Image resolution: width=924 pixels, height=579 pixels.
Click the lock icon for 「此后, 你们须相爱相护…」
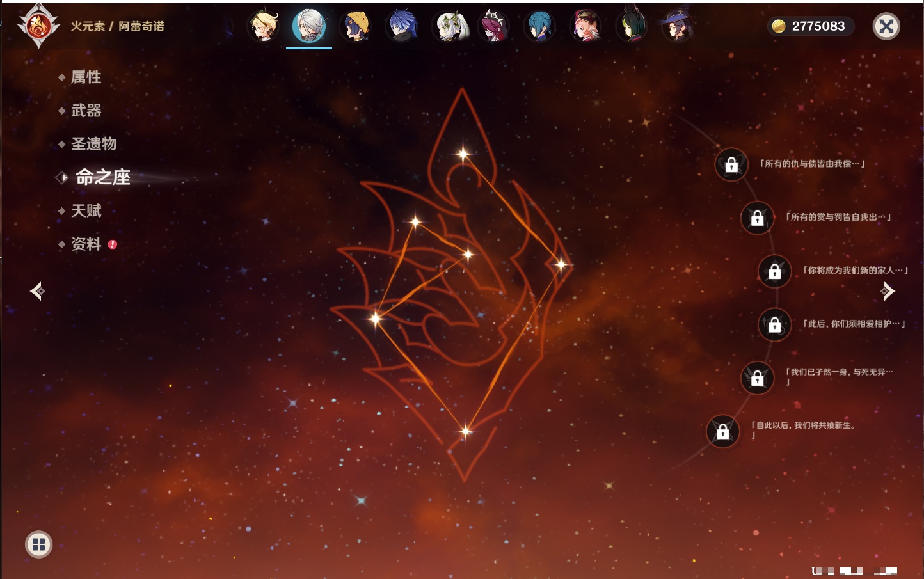(x=774, y=324)
